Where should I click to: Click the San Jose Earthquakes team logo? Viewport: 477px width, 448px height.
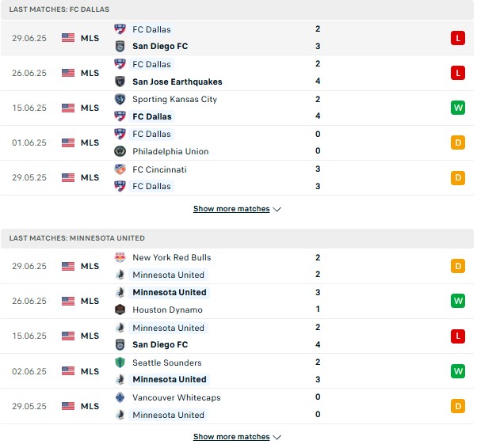click(120, 82)
